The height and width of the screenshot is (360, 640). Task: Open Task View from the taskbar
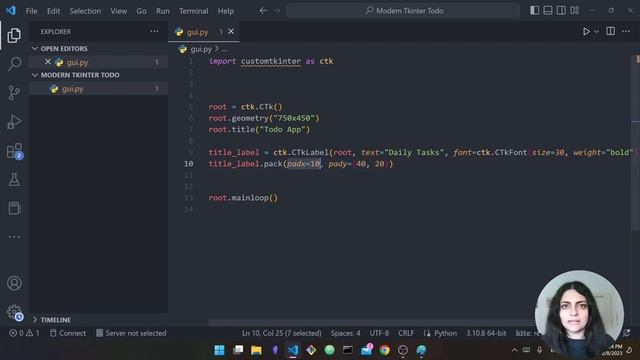tap(238, 350)
